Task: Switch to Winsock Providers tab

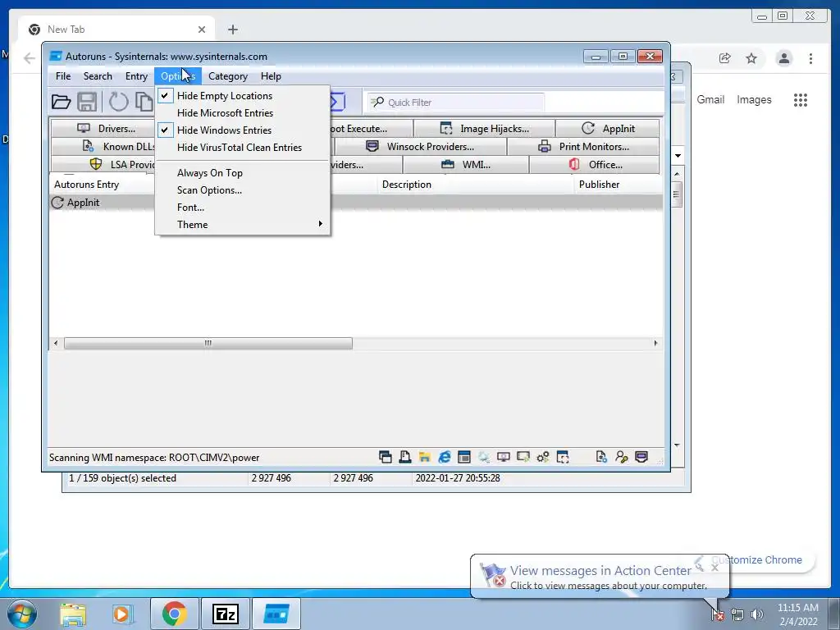Action: pos(421,147)
